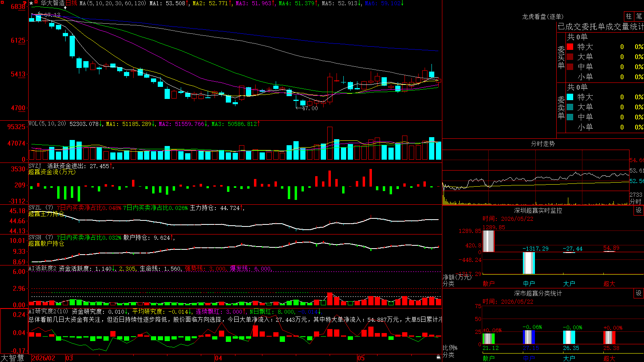Click the 委买单 section label
Viewport: 644px width, 362px height.
(x=561, y=58)
